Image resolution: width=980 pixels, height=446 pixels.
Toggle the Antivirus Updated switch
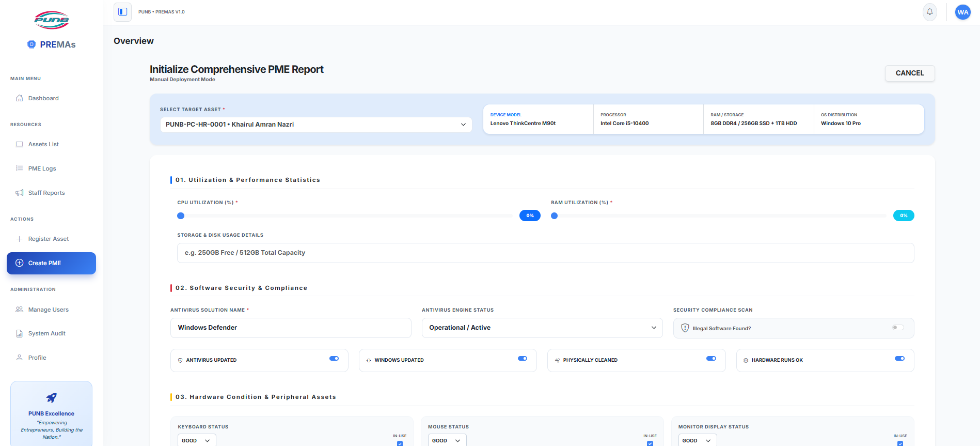point(334,358)
